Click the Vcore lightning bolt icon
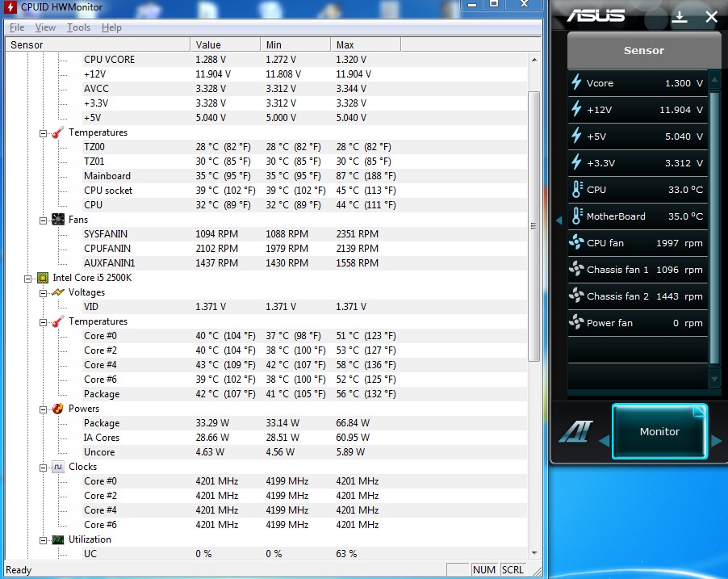728x579 pixels. (576, 82)
